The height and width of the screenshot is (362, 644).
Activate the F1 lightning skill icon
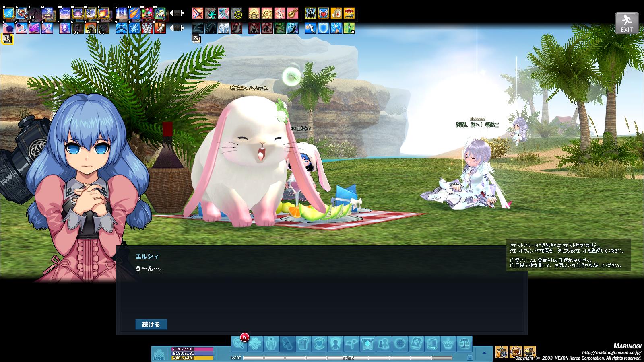click(x=8, y=13)
